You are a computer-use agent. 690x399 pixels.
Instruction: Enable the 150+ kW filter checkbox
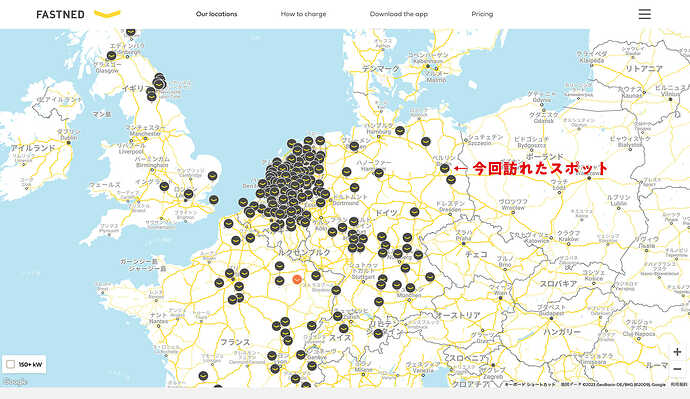tap(11, 364)
